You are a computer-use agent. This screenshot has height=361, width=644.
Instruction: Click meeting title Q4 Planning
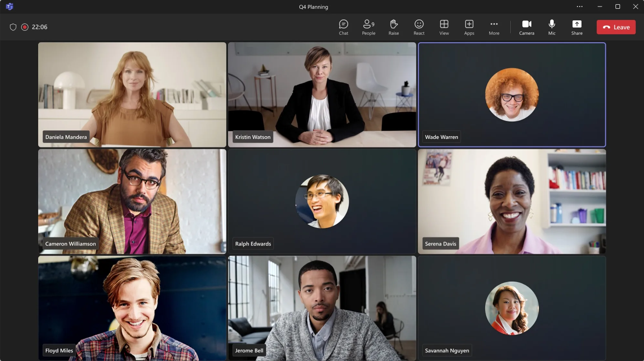click(313, 7)
